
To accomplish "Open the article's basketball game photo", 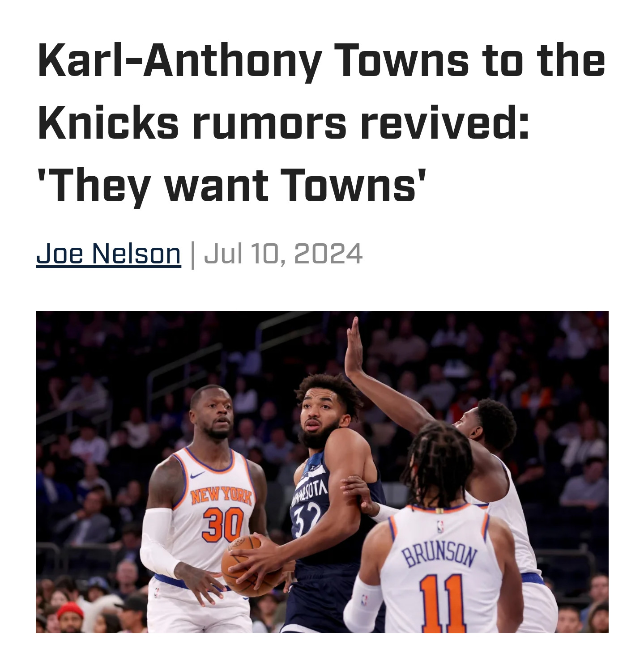I will point(322,472).
